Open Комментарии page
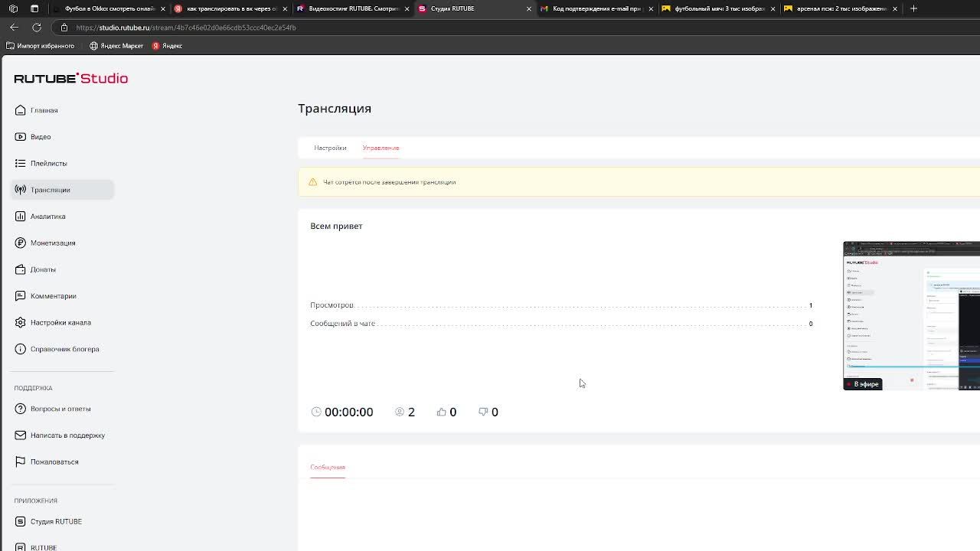Viewport: 980px width, 551px height. 53,296
